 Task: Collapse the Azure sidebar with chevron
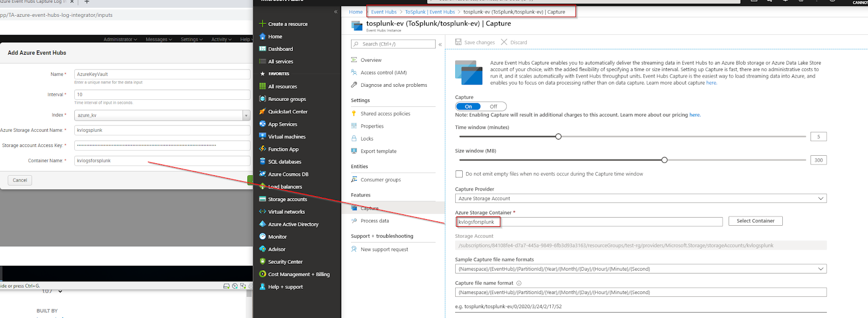pyautogui.click(x=336, y=11)
